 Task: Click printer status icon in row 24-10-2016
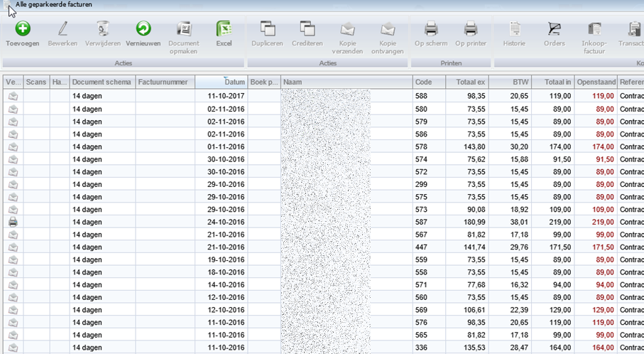point(13,222)
